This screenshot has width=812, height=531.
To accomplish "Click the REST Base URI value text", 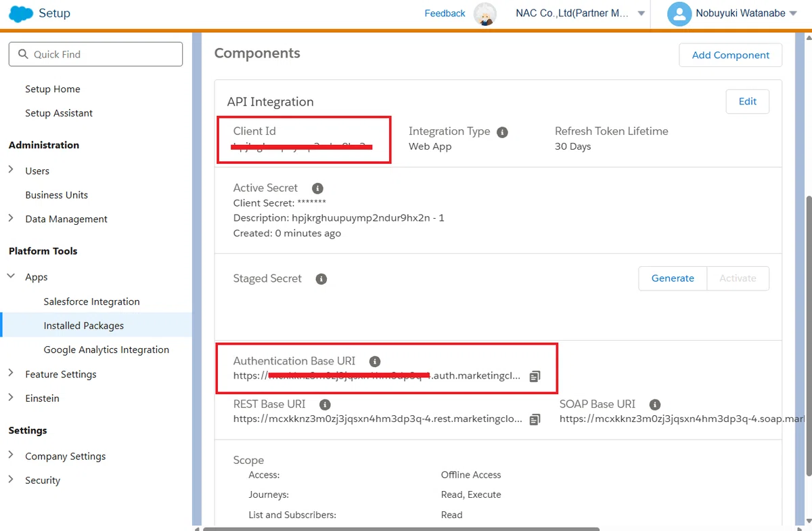I will pos(378,419).
